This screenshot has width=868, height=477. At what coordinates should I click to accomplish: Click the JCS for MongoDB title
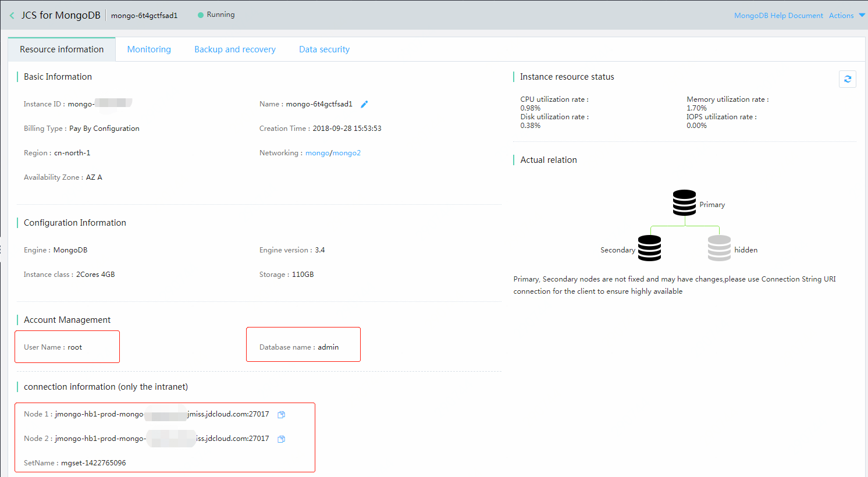click(61, 15)
